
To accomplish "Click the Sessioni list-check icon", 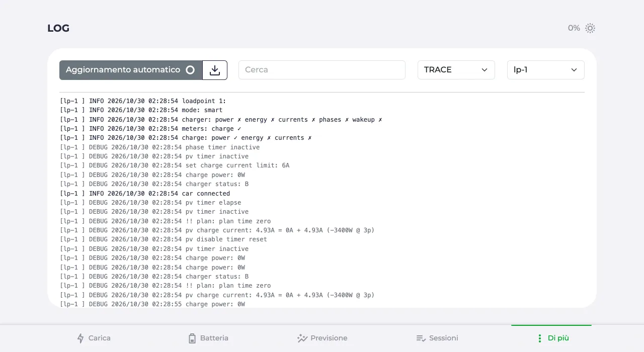I will 421,338.
